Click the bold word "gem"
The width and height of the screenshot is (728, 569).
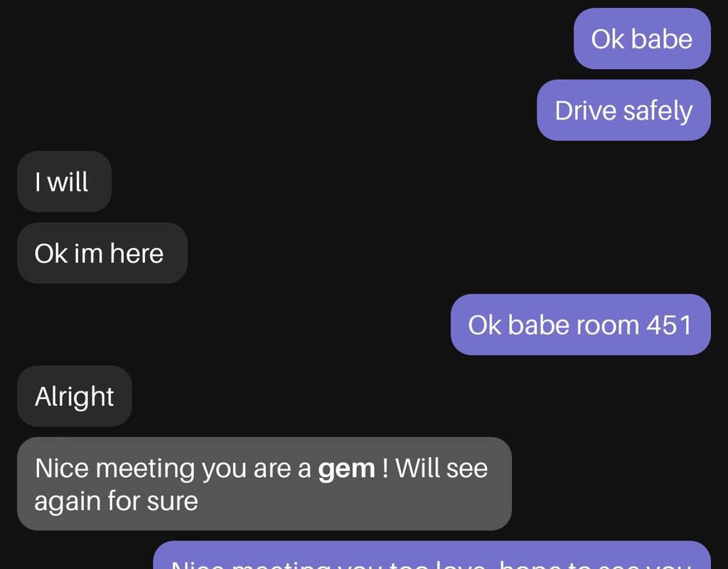coord(346,469)
